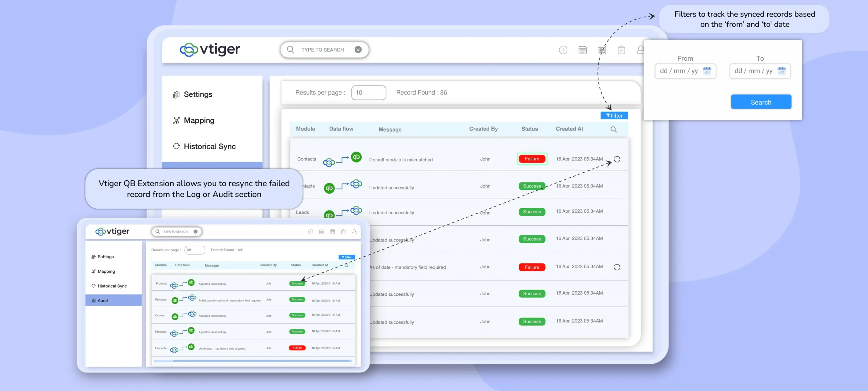The height and width of the screenshot is (391, 868).
Task: Open the From date calendar picker icon
Action: (x=707, y=71)
